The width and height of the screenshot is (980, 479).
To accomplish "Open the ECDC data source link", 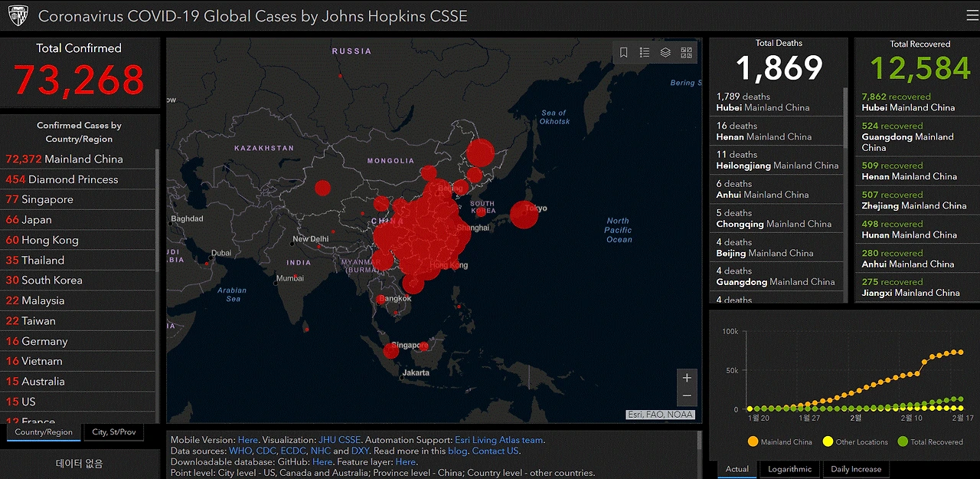I will [293, 451].
